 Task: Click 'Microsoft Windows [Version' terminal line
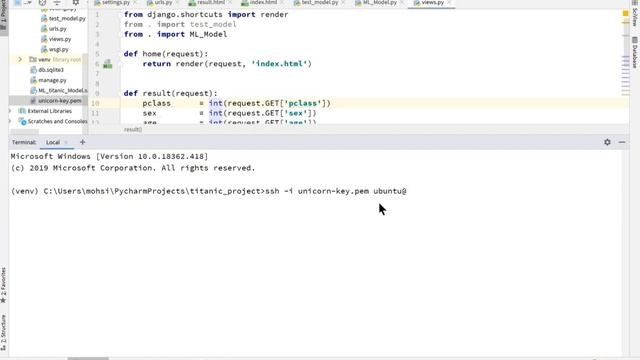[x=109, y=156]
